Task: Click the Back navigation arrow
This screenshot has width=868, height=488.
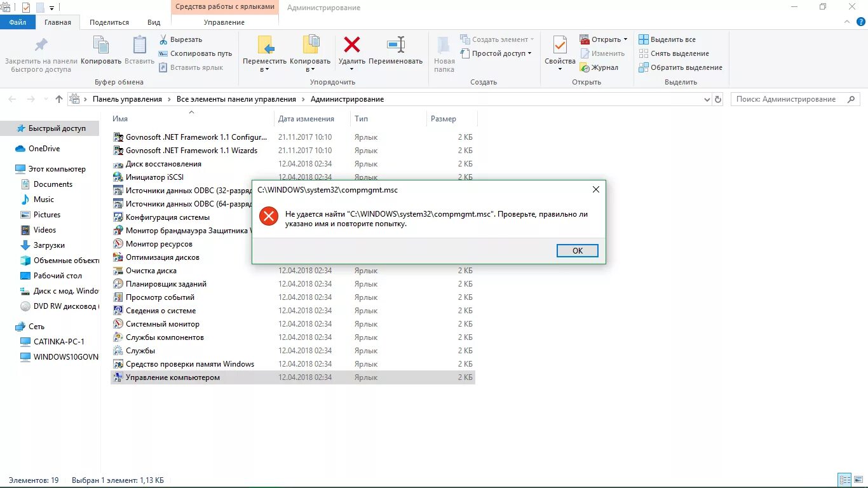Action: click(13, 99)
